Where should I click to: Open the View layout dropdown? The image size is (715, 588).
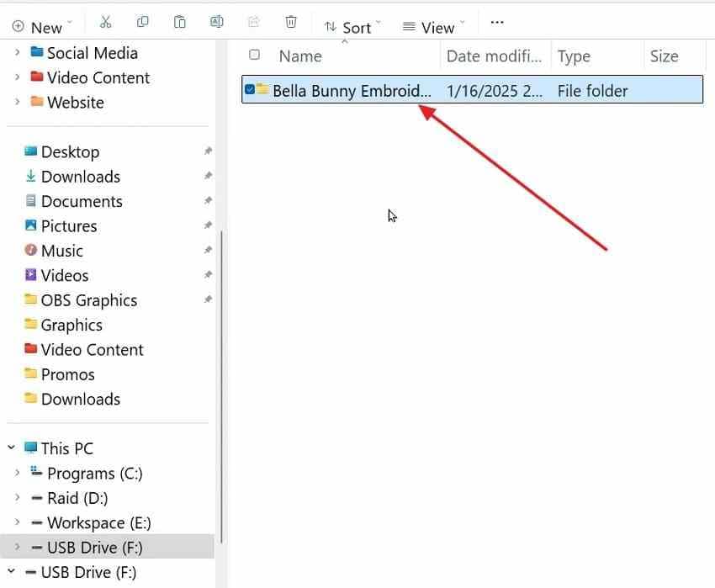coord(433,28)
